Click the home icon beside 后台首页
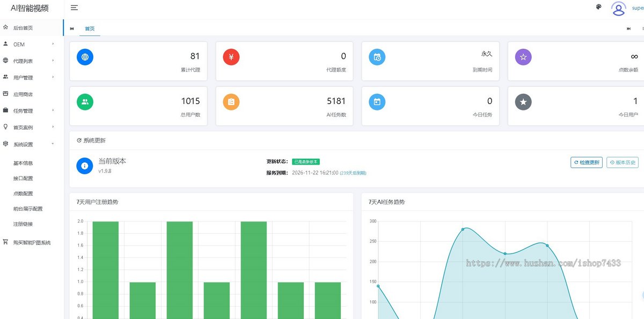Image resolution: width=644 pixels, height=319 pixels. (x=5, y=27)
